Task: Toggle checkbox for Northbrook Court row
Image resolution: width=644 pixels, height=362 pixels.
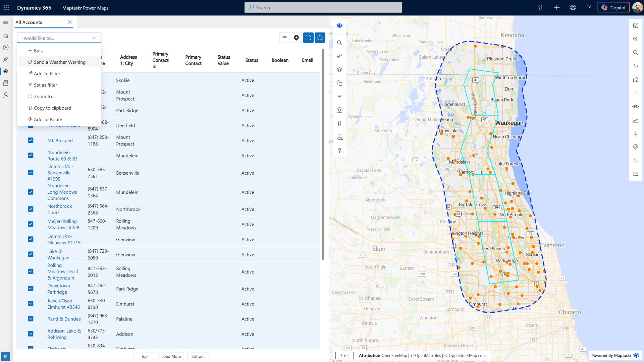Action: 31,209
